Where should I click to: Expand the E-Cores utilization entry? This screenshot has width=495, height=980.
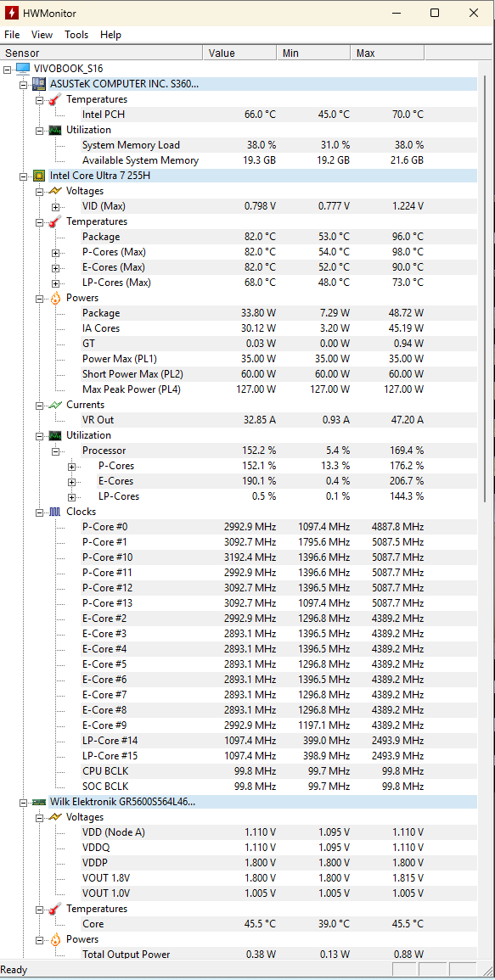(71, 481)
